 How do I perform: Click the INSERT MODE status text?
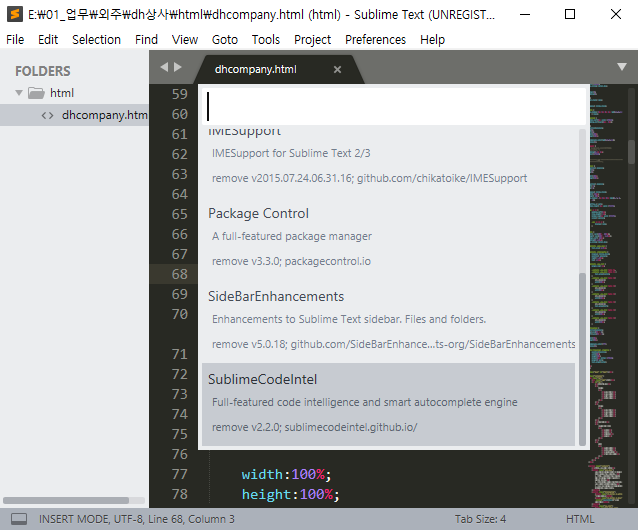[74, 519]
